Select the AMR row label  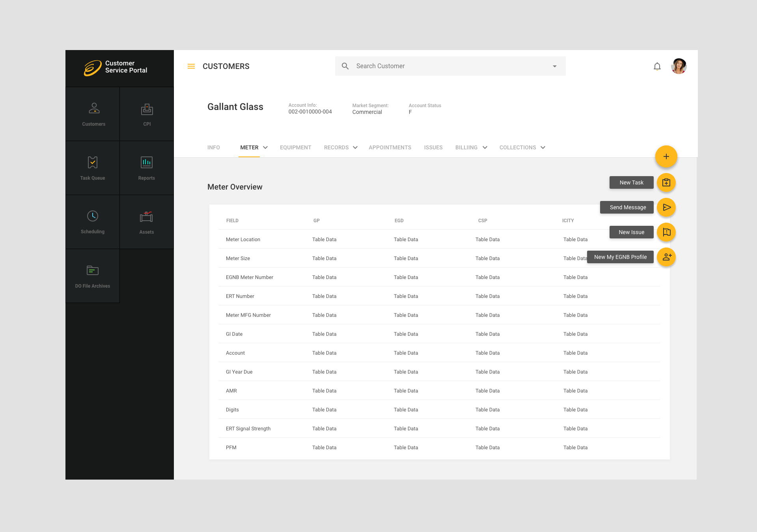231,391
